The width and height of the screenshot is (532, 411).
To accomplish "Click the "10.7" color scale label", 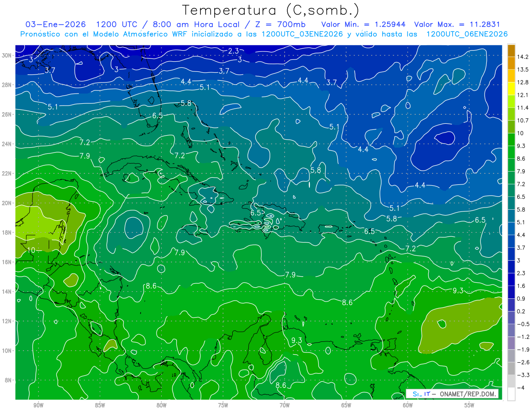I will [x=523, y=121].
